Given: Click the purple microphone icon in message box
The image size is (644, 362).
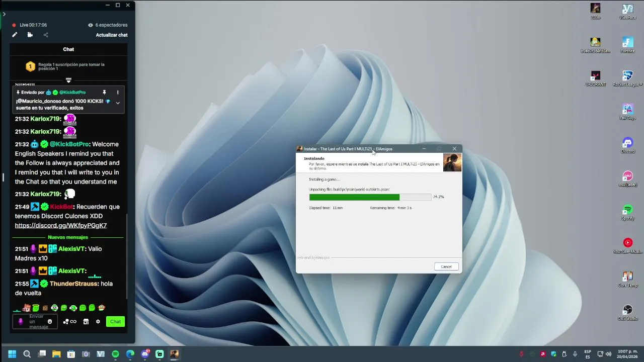Looking at the screenshot, I should click(21, 322).
